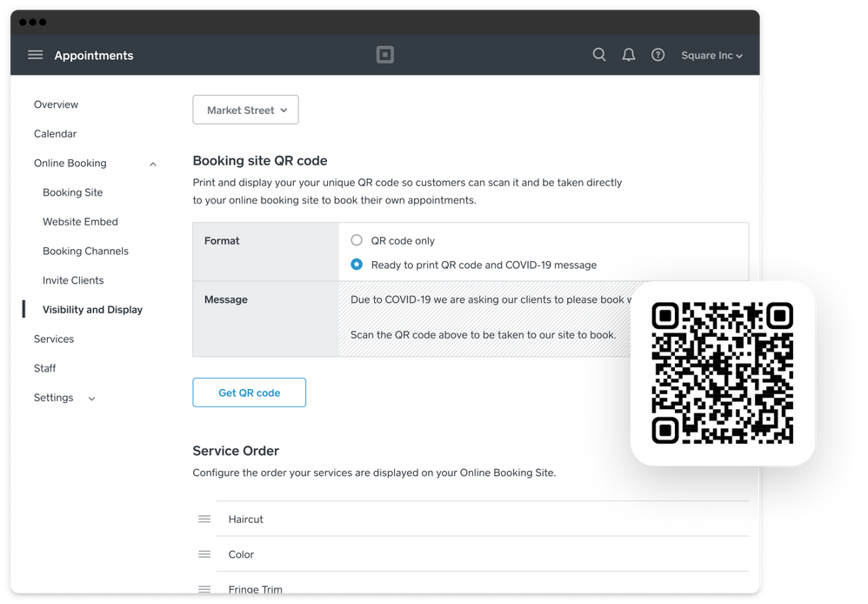The height and width of the screenshot is (604, 868).
Task: Open notifications bell icon
Action: click(x=629, y=55)
